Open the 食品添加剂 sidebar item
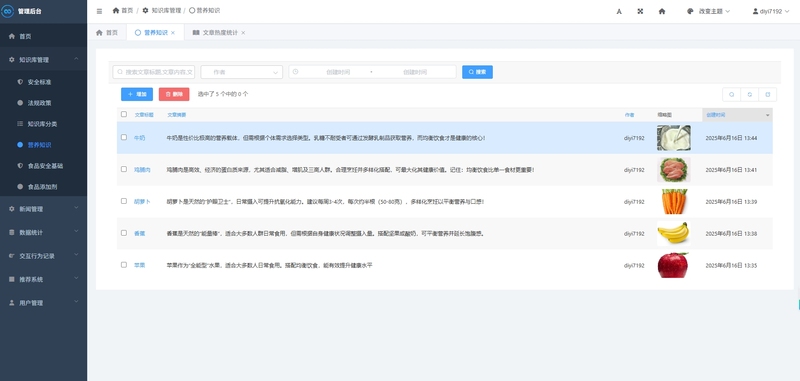This screenshot has width=800, height=381. point(43,186)
